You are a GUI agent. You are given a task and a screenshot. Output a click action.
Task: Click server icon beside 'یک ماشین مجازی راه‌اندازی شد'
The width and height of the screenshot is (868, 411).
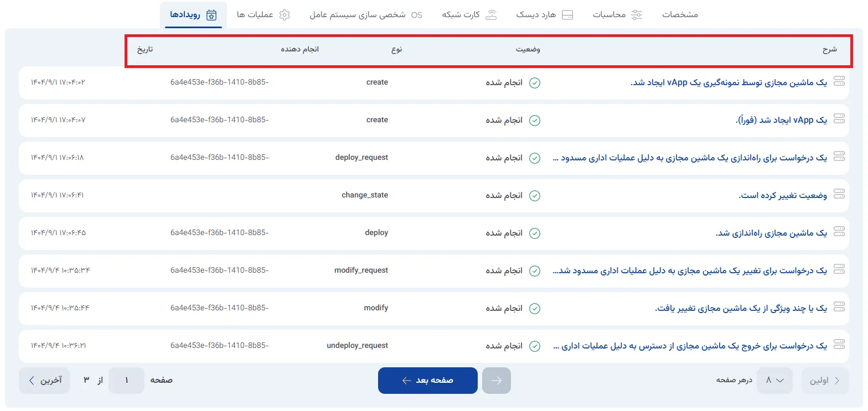click(839, 231)
